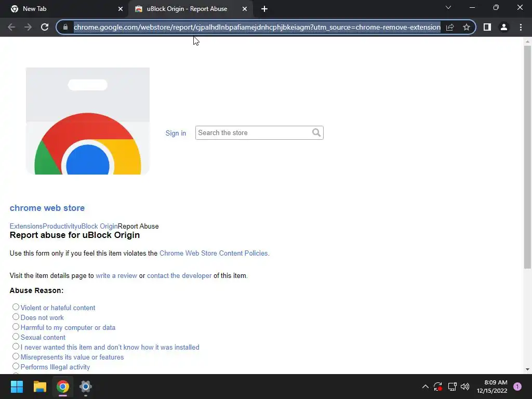The image size is (532, 399).
Task: Click the sync update tray icon
Action: tap(438, 387)
